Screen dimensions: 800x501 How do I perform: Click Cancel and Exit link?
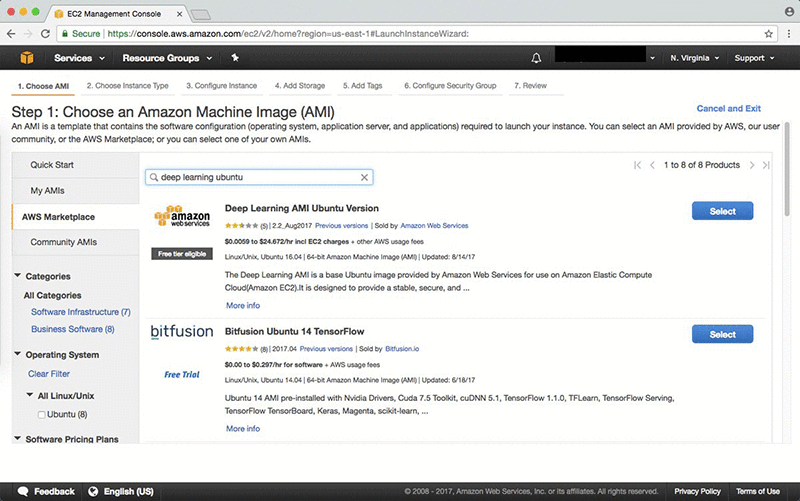(729, 109)
